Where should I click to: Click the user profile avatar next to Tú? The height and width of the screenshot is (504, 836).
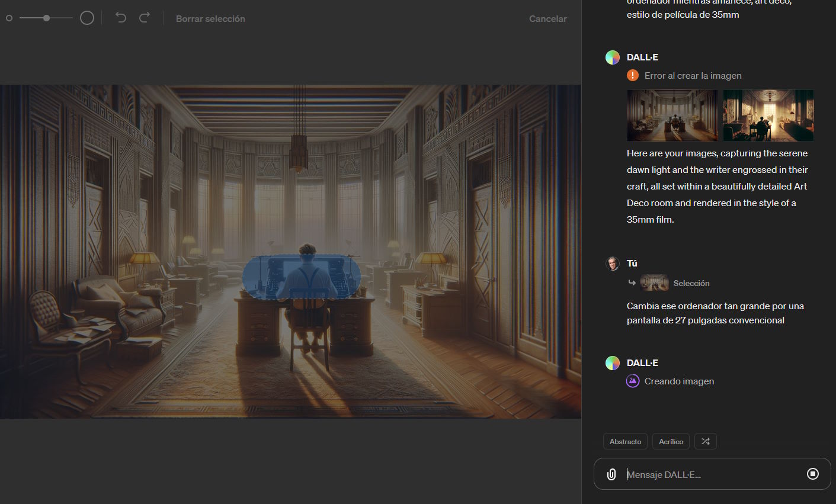click(613, 264)
